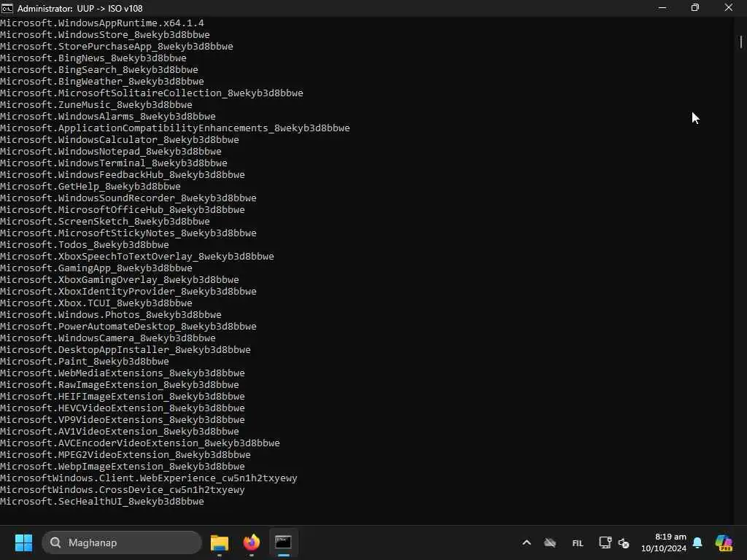The width and height of the screenshot is (747, 560).
Task: Click the Microsoft.Paint line
Action: click(85, 362)
